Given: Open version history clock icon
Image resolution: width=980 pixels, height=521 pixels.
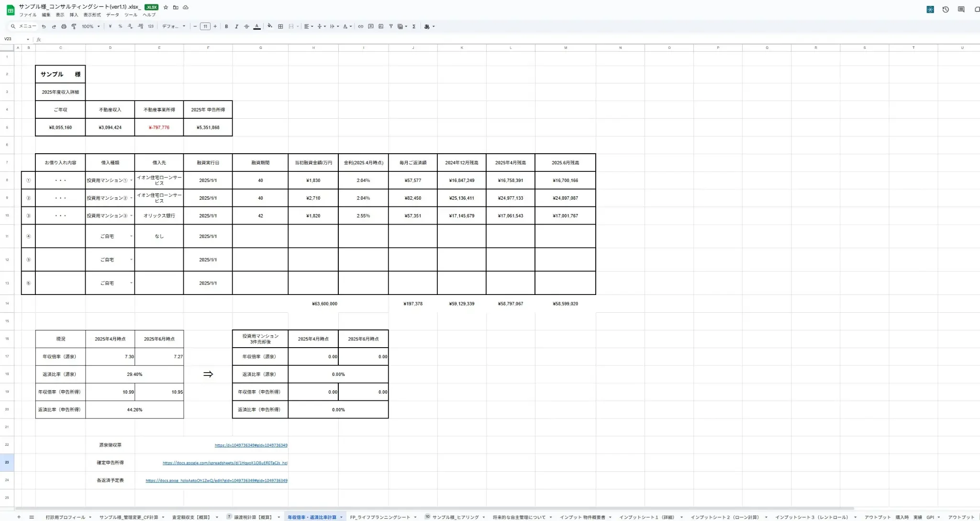Looking at the screenshot, I should [x=946, y=9].
